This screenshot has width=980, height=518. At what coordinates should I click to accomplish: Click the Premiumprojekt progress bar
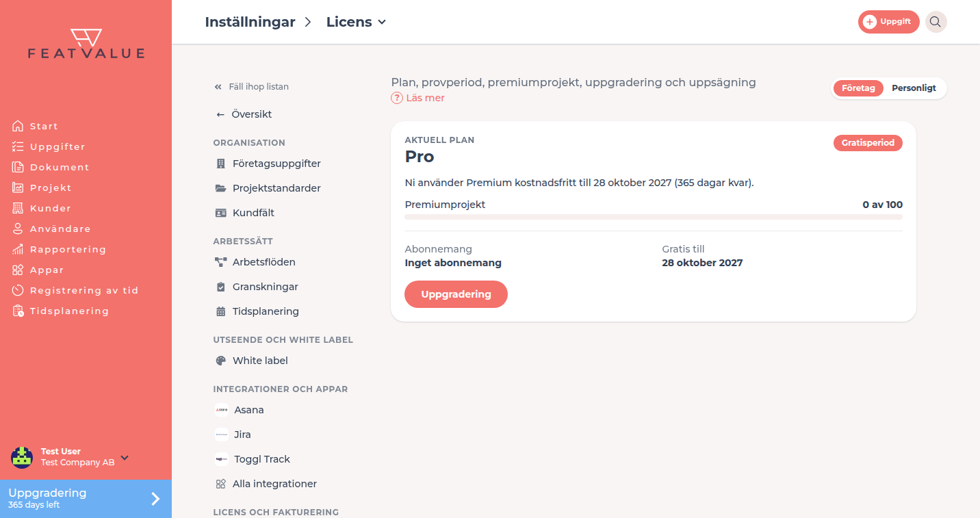click(654, 217)
